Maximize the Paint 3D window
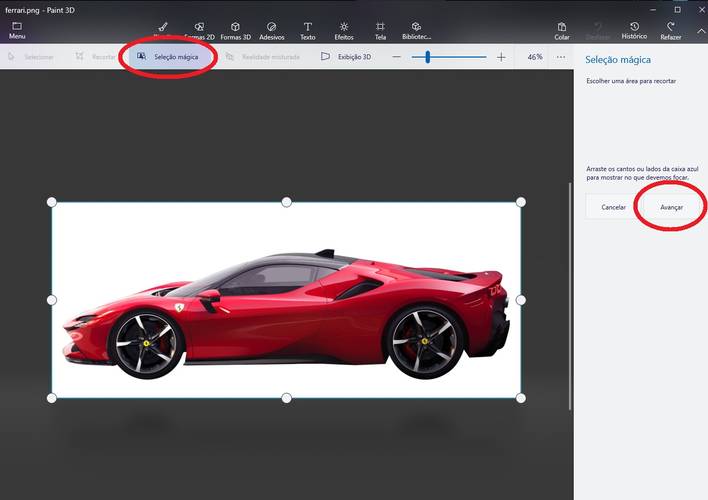 [x=677, y=9]
